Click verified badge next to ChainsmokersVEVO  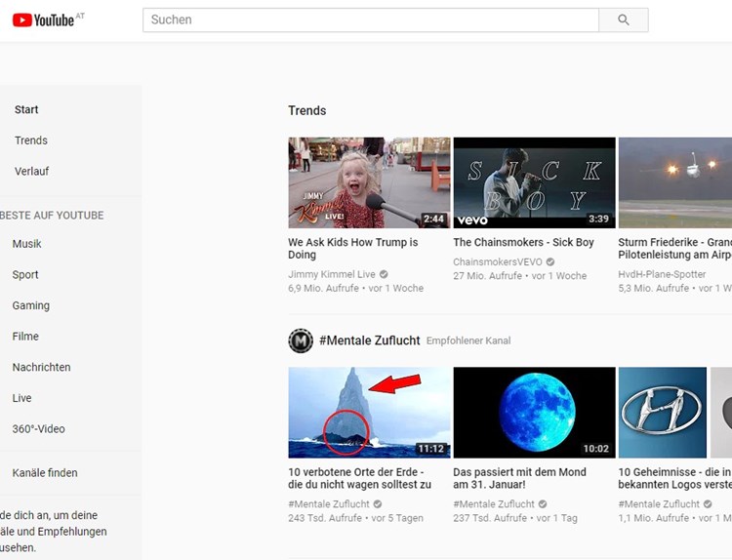point(550,261)
